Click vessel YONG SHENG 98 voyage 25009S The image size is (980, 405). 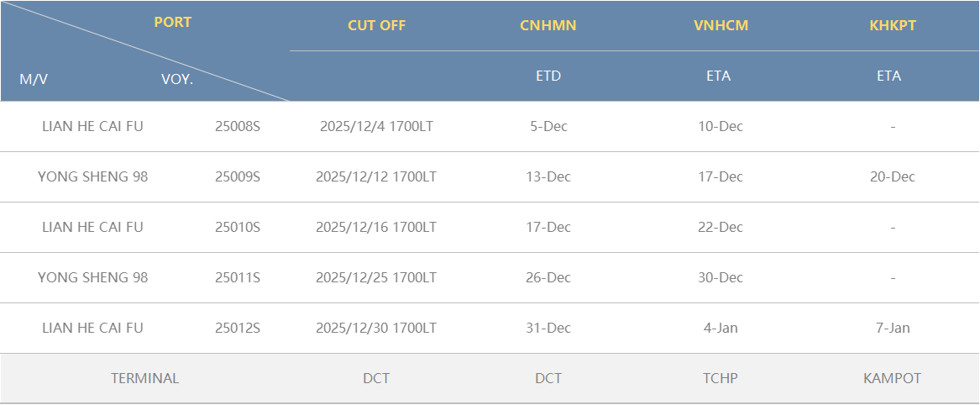[92, 177]
